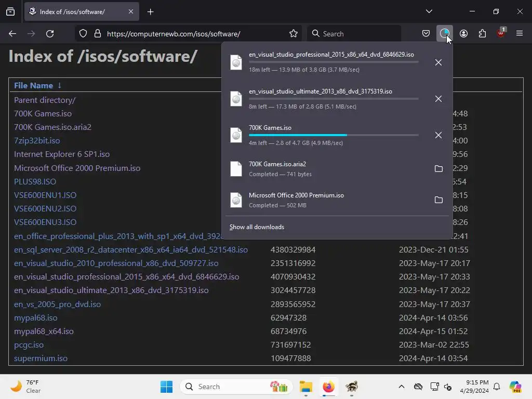The width and height of the screenshot is (532, 399).
Task: Go back to previous page
Action: pyautogui.click(x=12, y=34)
